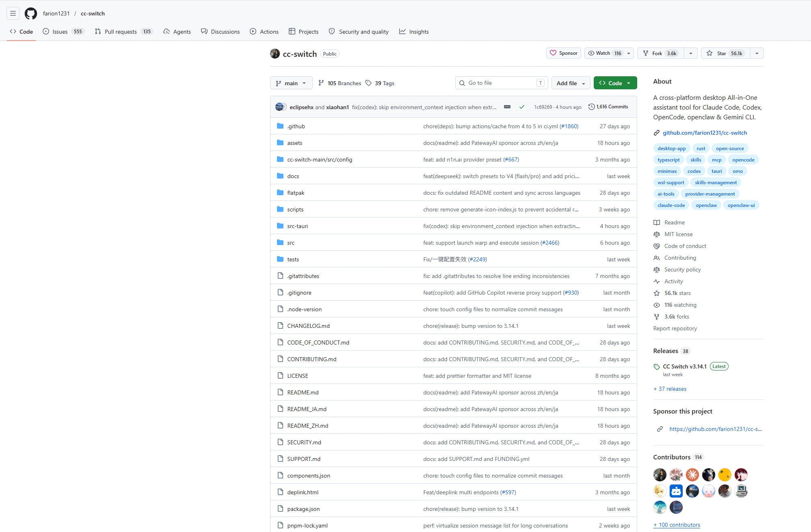Open the green Code dropdown
This screenshot has height=532, width=811.
coord(615,83)
